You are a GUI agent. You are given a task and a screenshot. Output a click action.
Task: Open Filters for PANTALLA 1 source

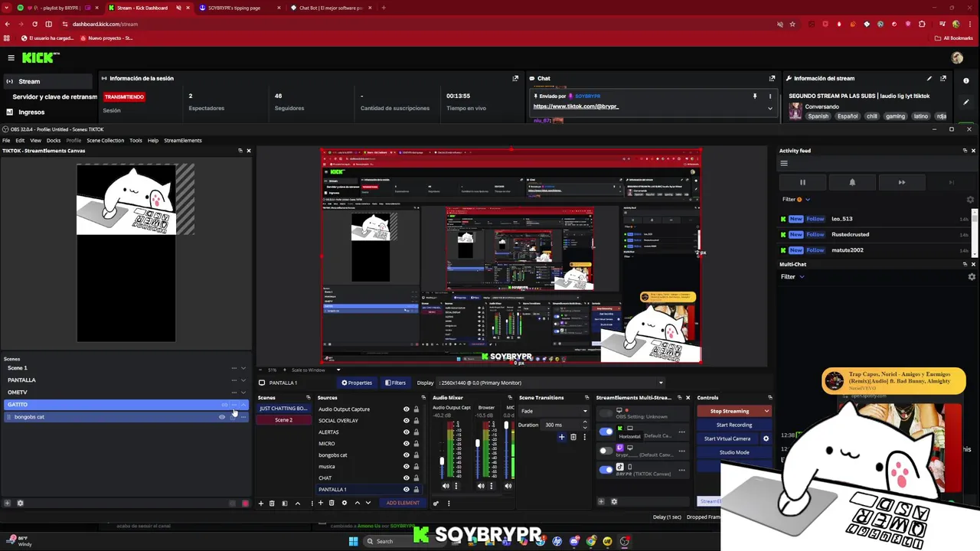pos(395,383)
